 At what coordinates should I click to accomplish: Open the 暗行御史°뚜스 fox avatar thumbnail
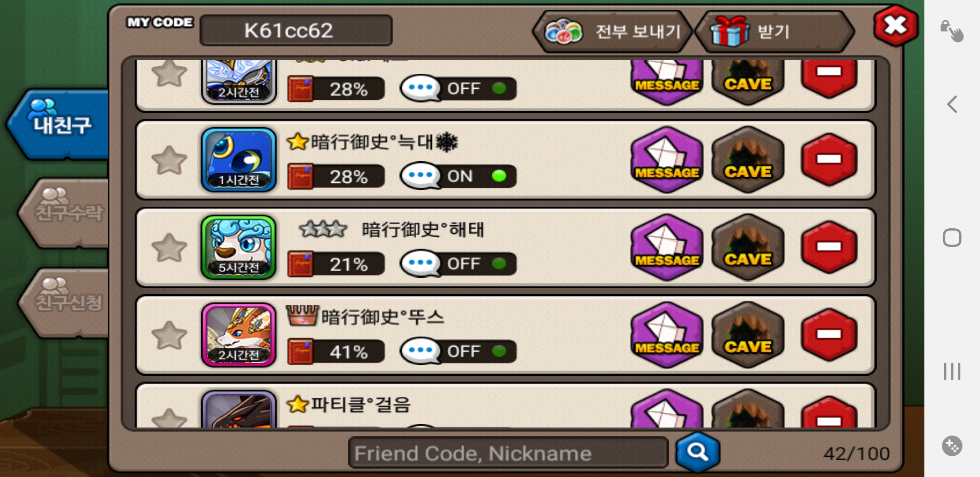(239, 335)
